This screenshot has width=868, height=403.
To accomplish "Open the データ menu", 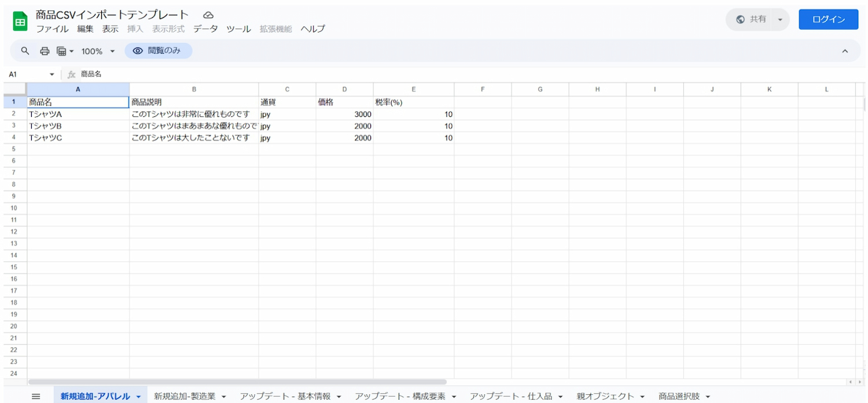I will (205, 29).
